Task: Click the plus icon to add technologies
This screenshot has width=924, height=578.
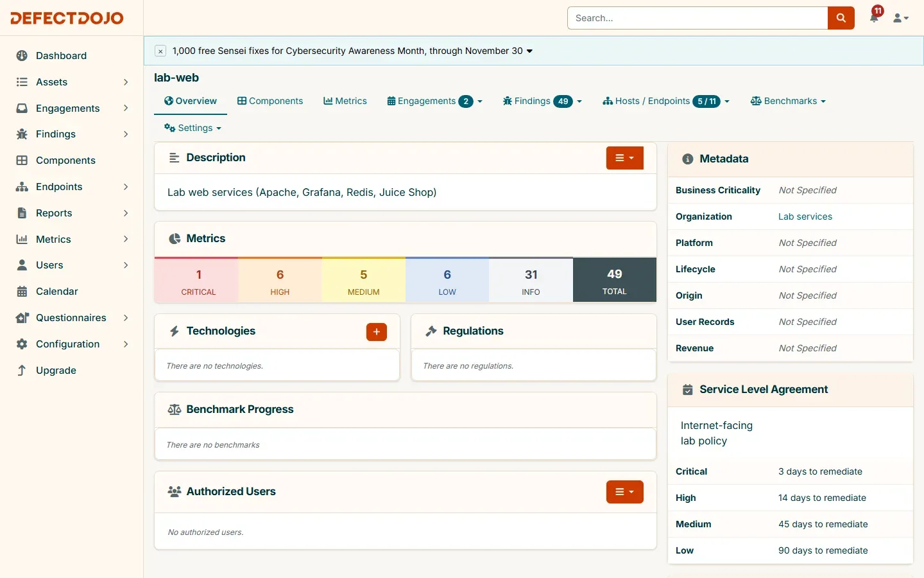Action: tap(377, 331)
